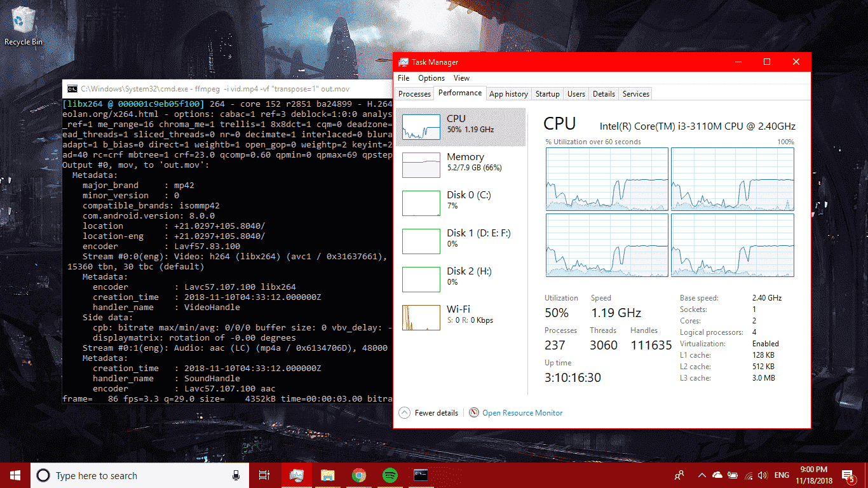Screen dimensions: 868x488
Task: Open the Windows Start button
Action: pos(15,475)
